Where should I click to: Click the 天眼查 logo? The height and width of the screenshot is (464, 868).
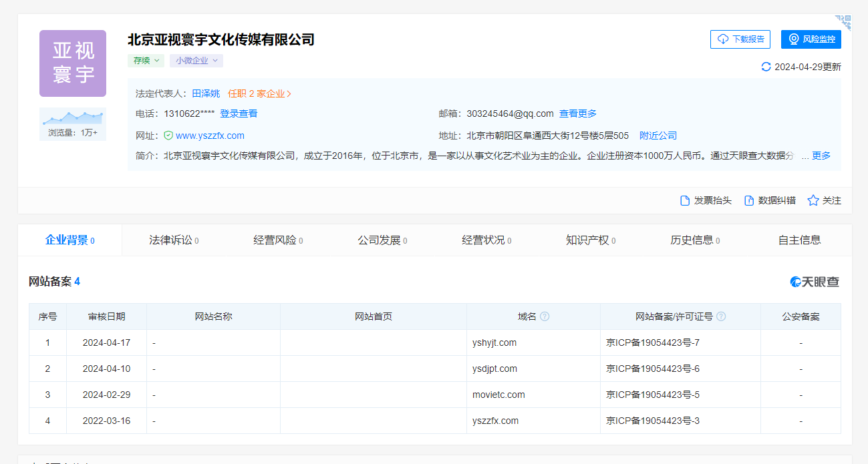click(815, 282)
